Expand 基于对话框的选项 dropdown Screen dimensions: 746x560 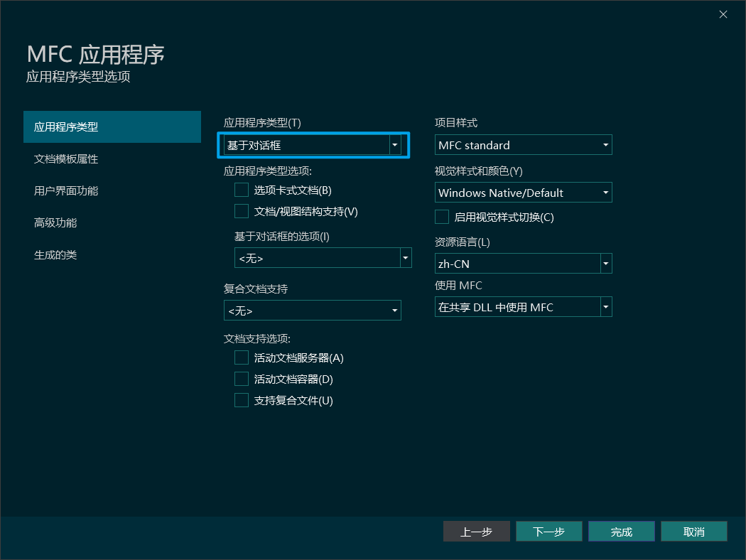[323, 258]
